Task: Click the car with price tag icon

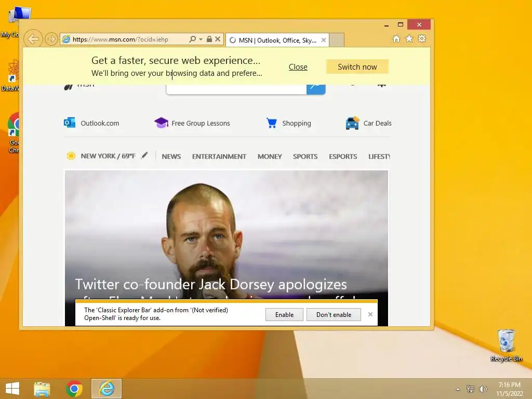Action: click(x=353, y=123)
